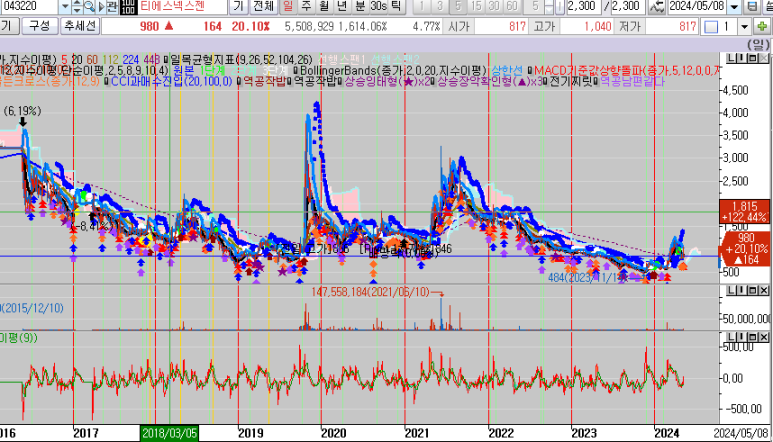Click the 상승잉태형 legend label

pyautogui.click(x=387, y=81)
